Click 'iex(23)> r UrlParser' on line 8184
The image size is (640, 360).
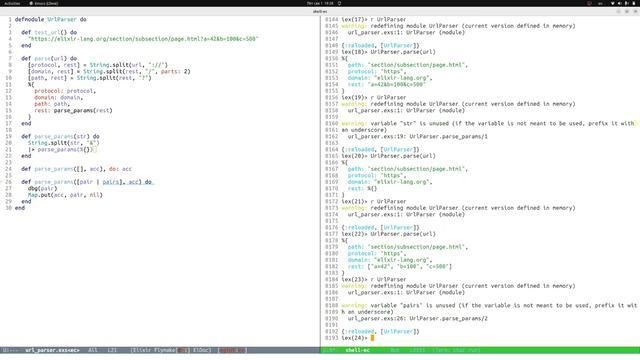pyautogui.click(x=373, y=280)
